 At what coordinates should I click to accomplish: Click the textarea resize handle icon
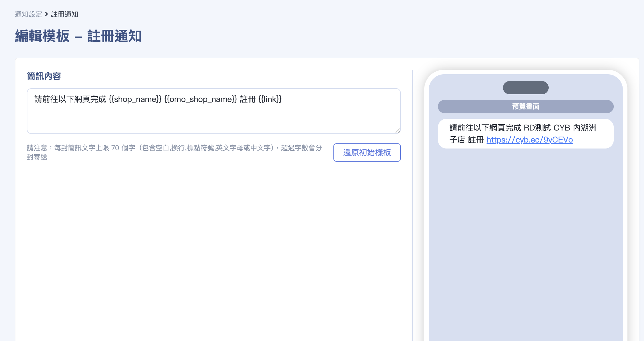click(x=397, y=131)
